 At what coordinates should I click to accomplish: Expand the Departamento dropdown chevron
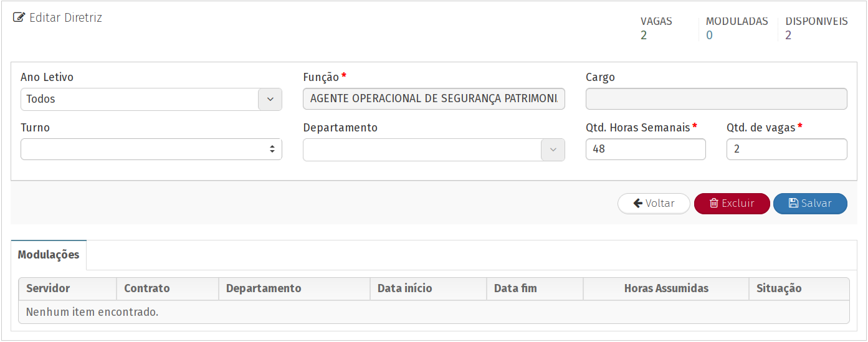[x=553, y=150]
